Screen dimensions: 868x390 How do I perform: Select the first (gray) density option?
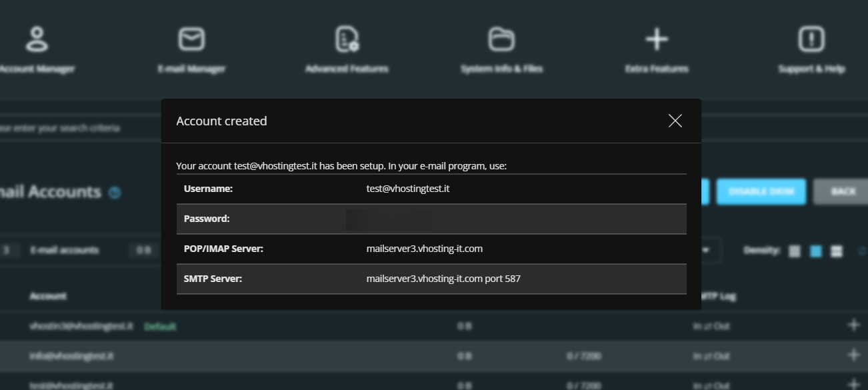[x=795, y=251]
